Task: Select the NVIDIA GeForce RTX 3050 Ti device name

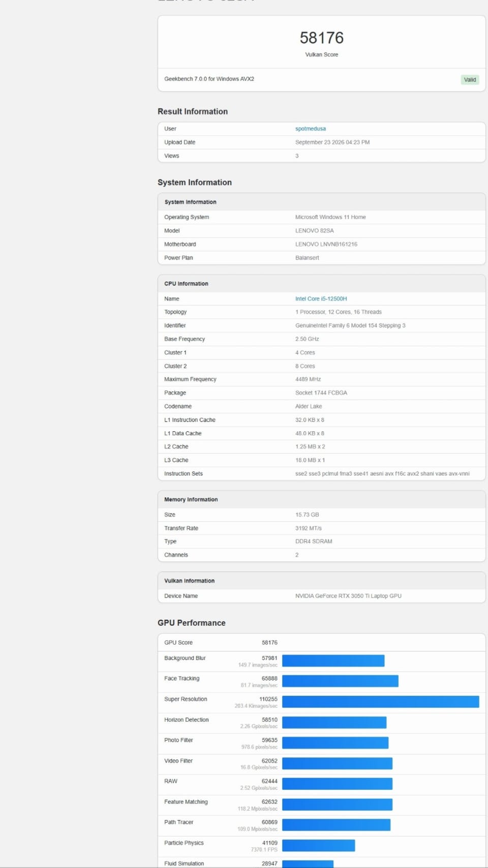Action: tap(348, 596)
